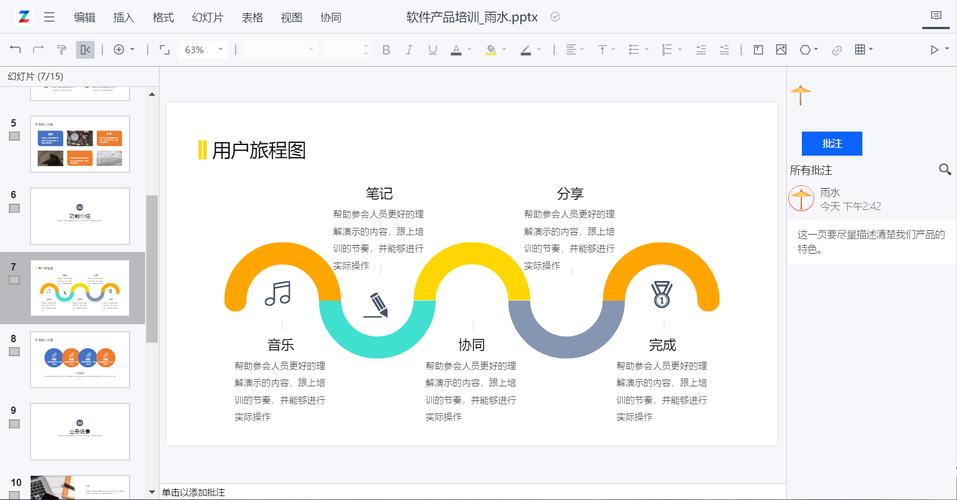Screen dimensions: 957x500
Task: Expand the font color dropdown arrow
Action: [469, 49]
